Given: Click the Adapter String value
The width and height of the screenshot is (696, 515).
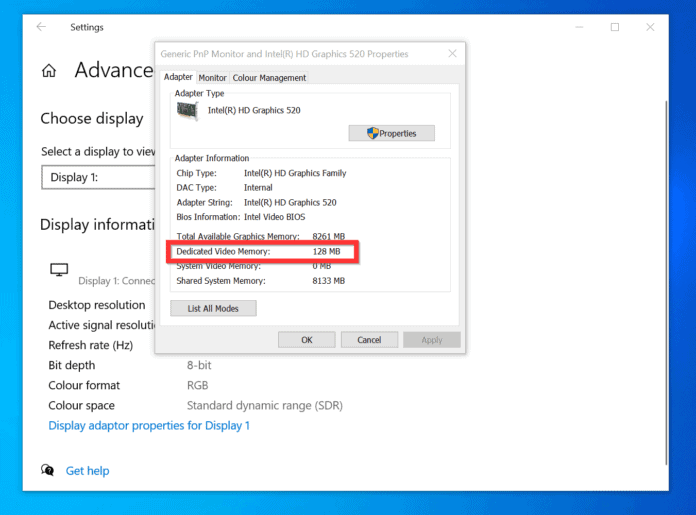Looking at the screenshot, I should coord(290,202).
